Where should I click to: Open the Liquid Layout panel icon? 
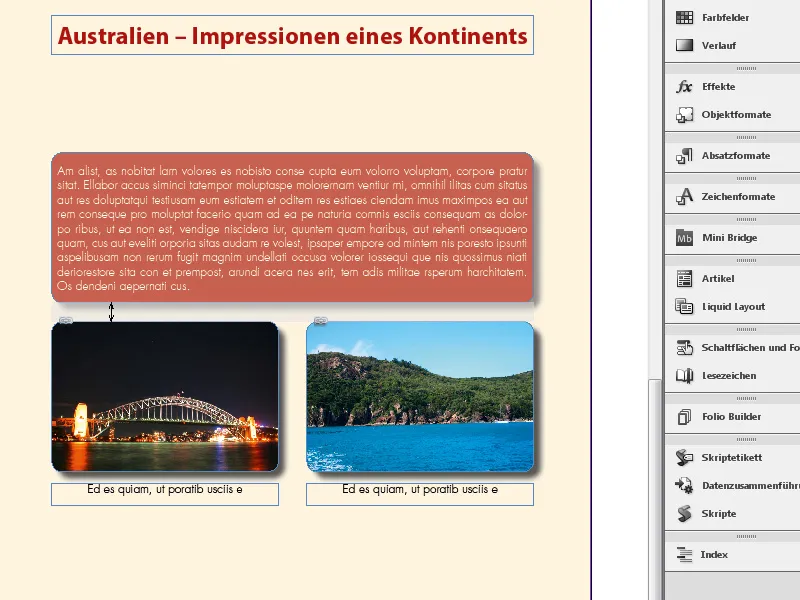click(x=684, y=307)
